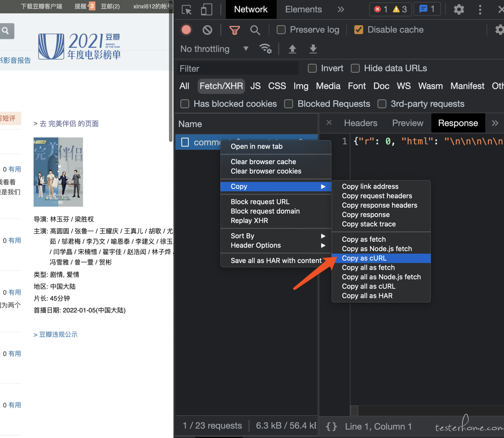The width and height of the screenshot is (504, 438).
Task: Choose Copy all as HAR menu item
Action: (x=381, y=296)
